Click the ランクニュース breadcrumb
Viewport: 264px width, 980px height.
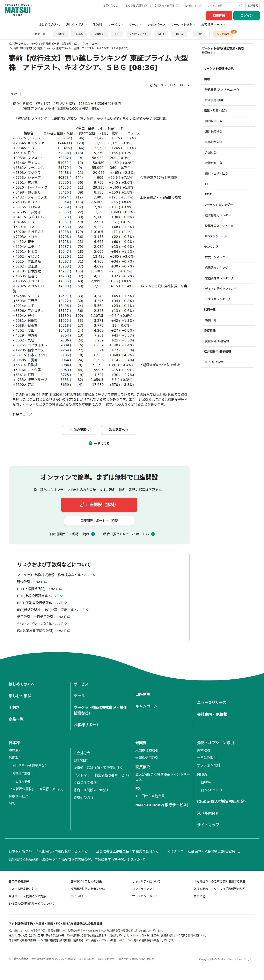click(x=90, y=44)
